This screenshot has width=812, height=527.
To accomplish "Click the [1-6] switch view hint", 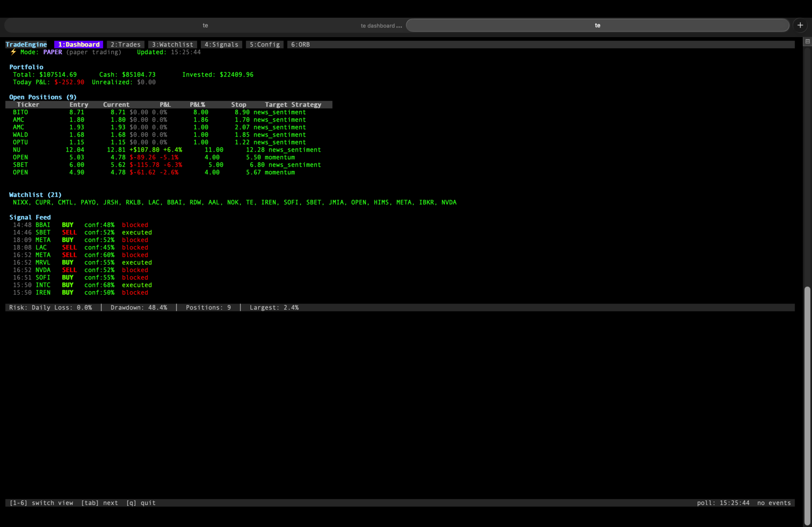I will click(41, 503).
